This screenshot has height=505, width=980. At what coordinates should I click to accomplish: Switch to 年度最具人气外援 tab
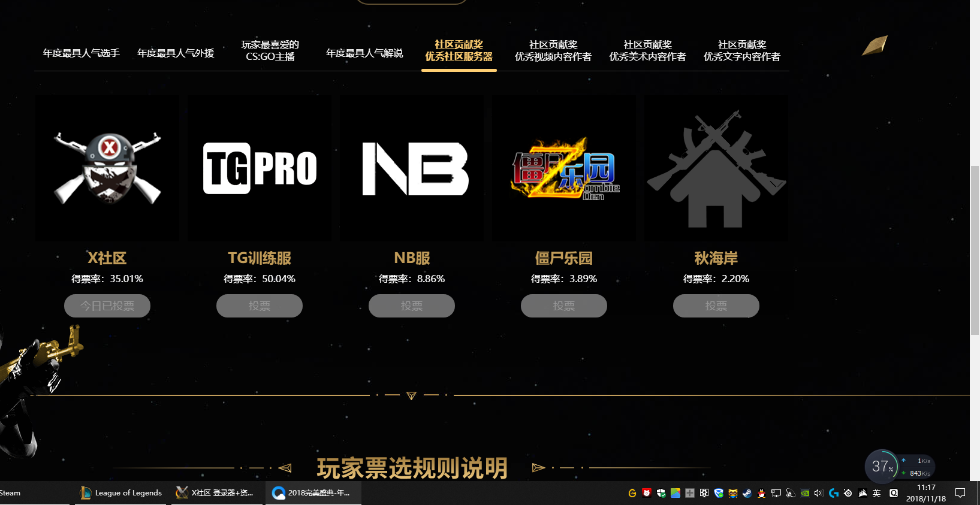click(x=176, y=53)
